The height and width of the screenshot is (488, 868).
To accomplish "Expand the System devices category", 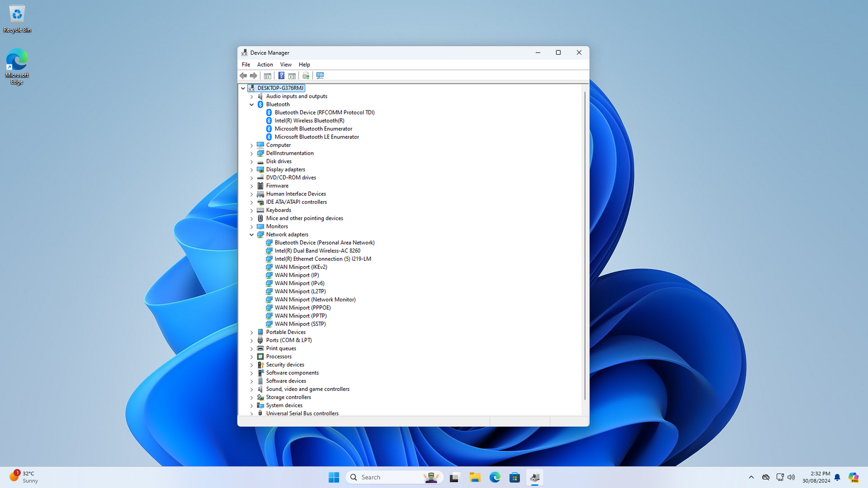I will click(x=252, y=406).
